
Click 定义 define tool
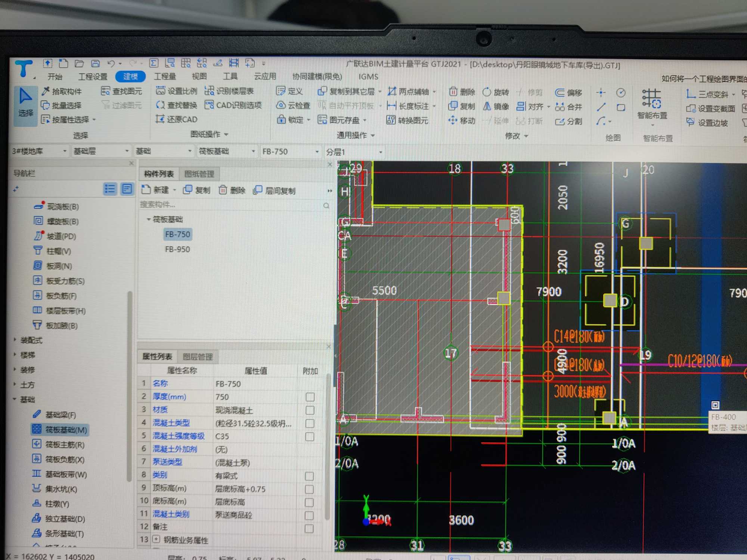click(x=290, y=91)
